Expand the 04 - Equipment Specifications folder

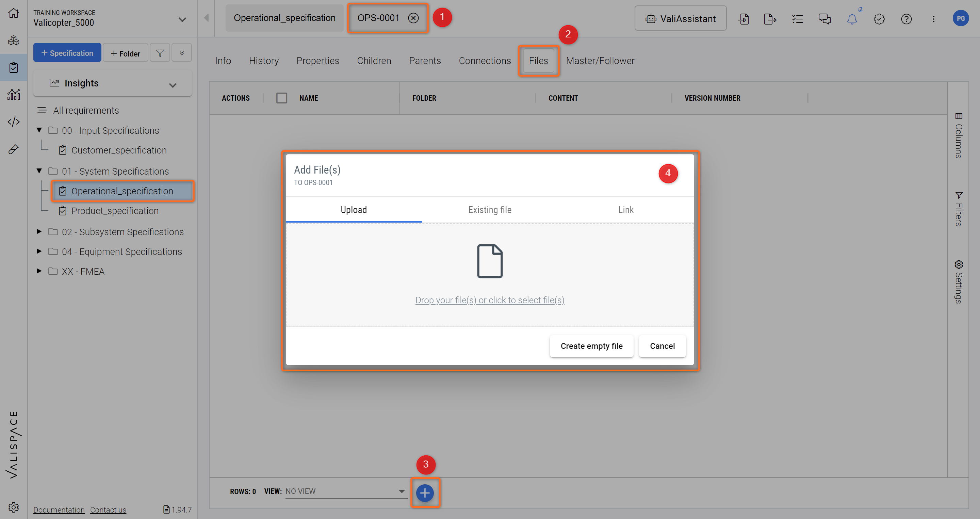tap(39, 251)
